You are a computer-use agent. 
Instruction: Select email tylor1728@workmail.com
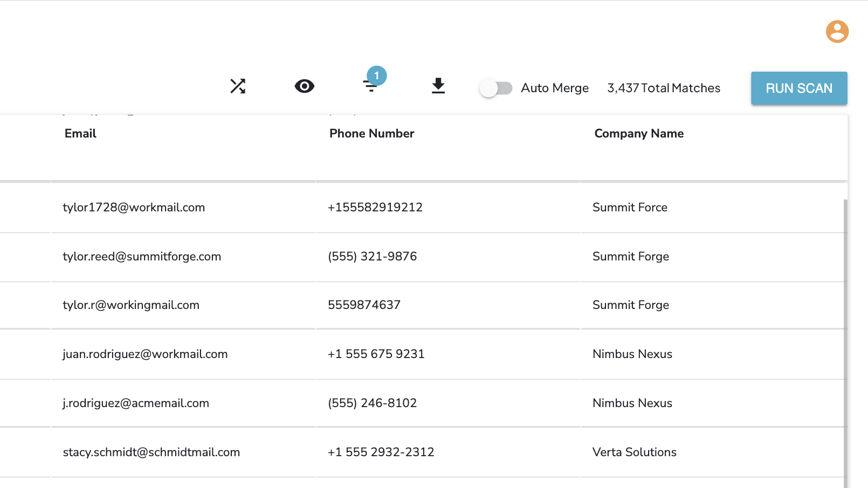point(134,208)
